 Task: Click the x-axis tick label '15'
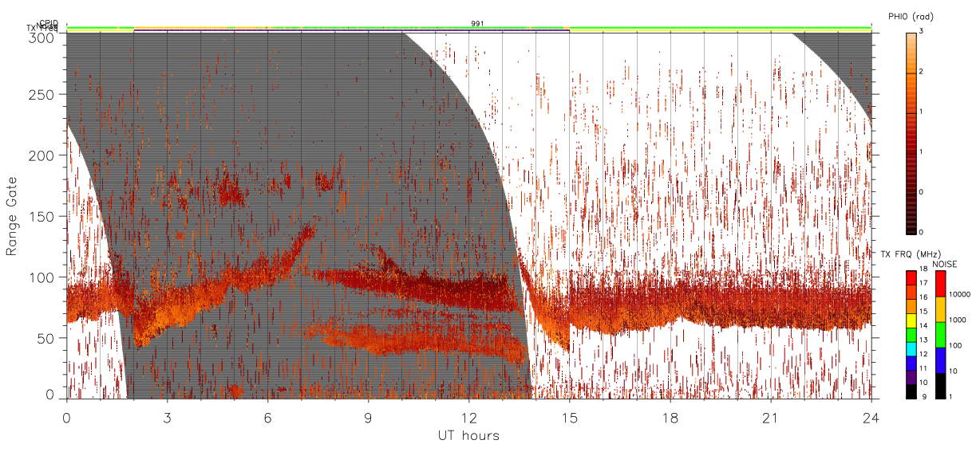pyautogui.click(x=569, y=417)
